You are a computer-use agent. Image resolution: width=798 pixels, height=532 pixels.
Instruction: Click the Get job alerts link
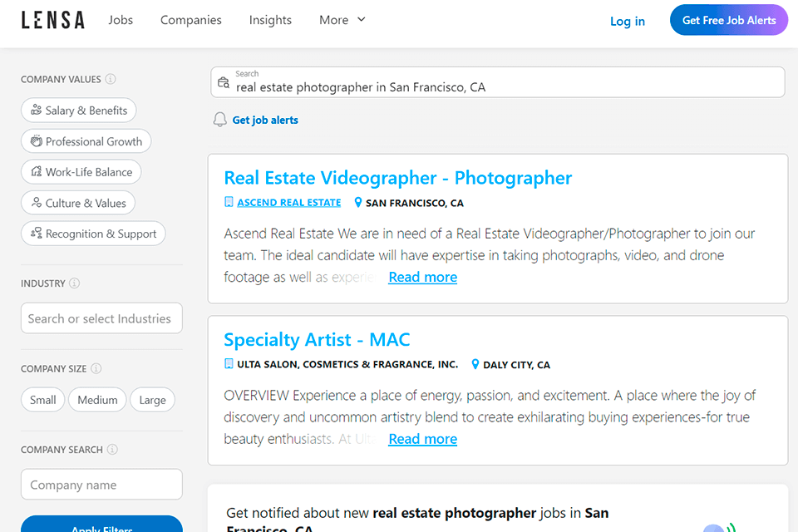(265, 121)
